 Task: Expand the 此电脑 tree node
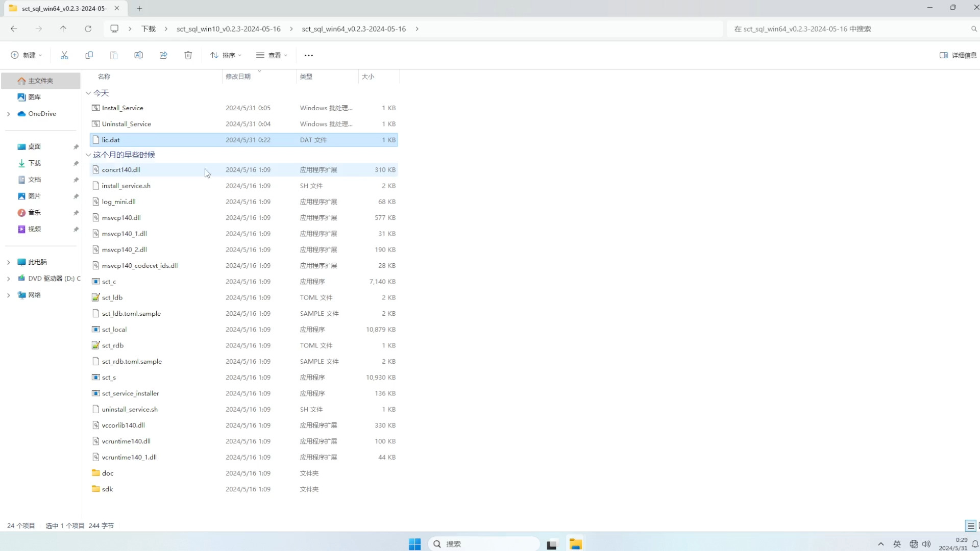[8, 262]
